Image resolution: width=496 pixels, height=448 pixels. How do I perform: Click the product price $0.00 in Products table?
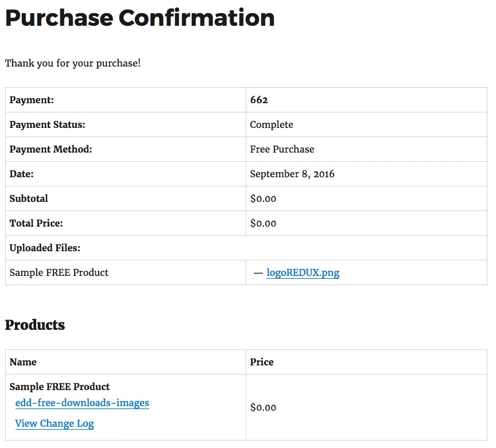tap(263, 407)
